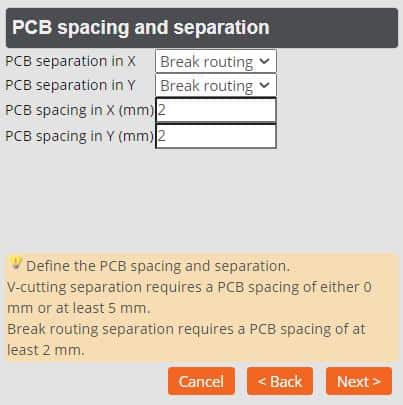Click the PCB spacing and separation header
This screenshot has width=403, height=405.
pos(202,28)
